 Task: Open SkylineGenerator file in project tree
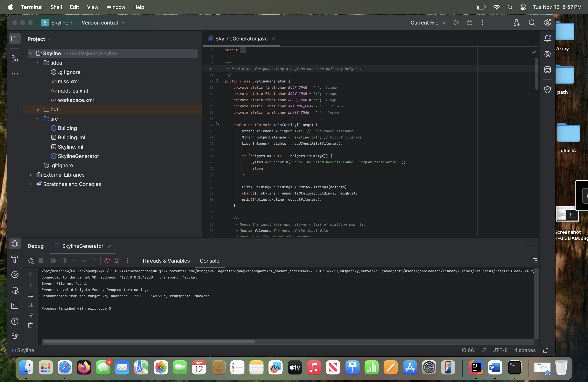click(x=78, y=156)
